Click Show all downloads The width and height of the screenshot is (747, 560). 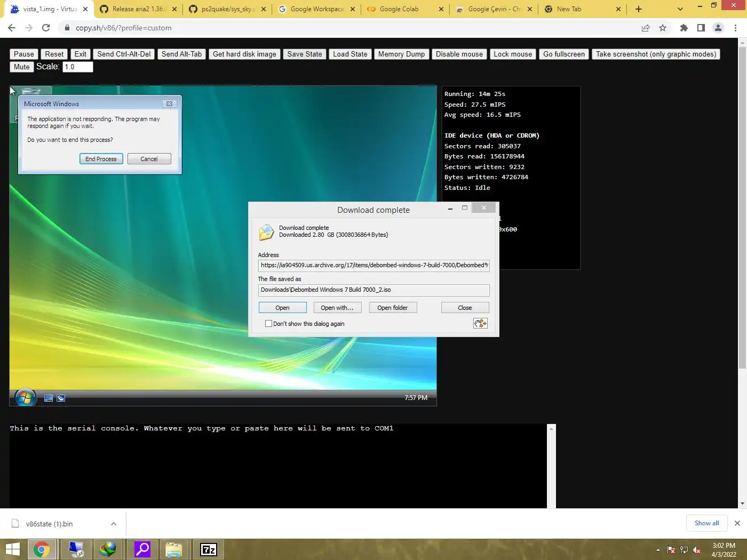[x=706, y=523]
